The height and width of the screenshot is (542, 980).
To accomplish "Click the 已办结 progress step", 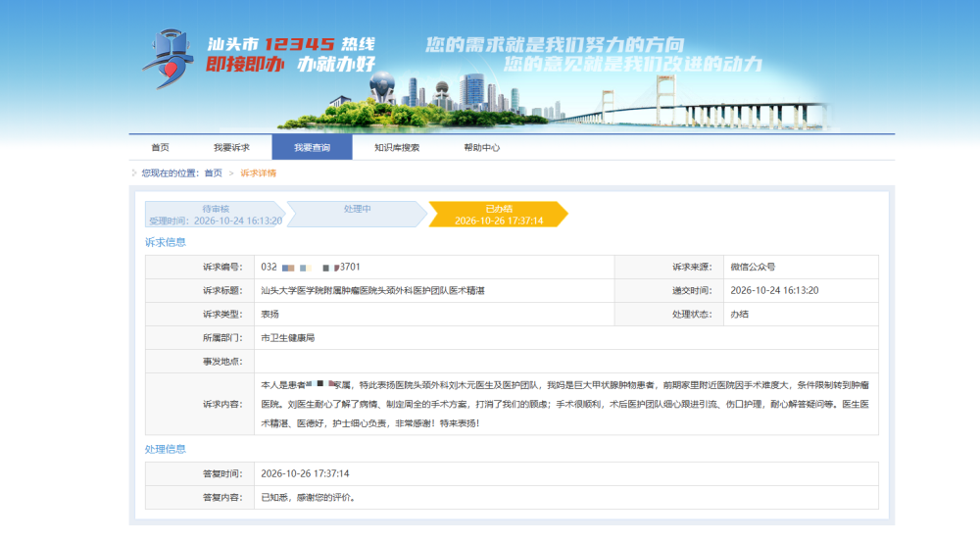I will [498, 215].
